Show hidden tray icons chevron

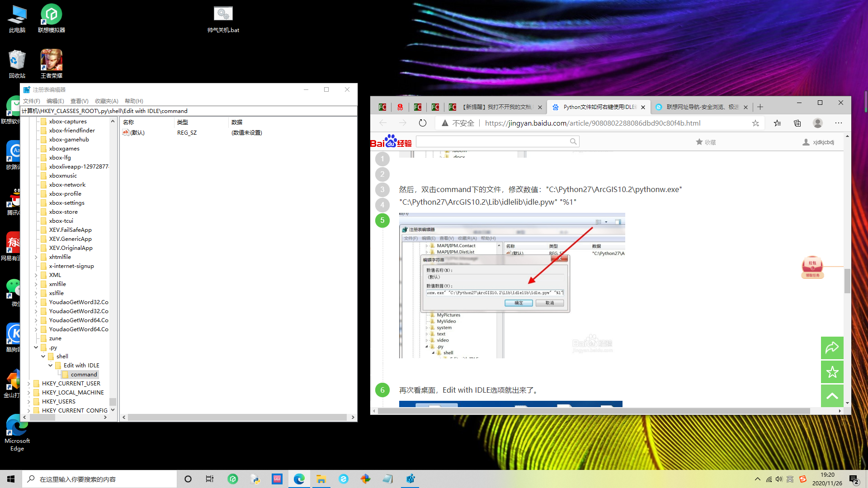758,479
